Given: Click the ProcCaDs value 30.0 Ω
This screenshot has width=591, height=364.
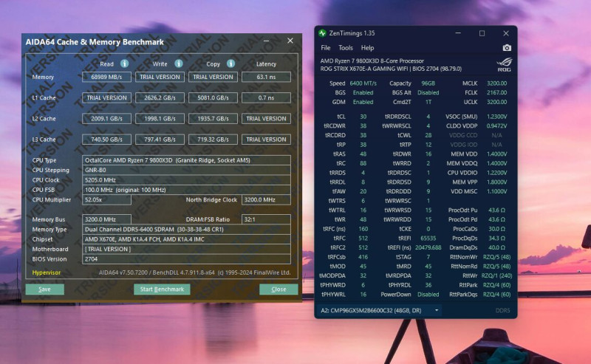Looking at the screenshot, I should tap(496, 229).
